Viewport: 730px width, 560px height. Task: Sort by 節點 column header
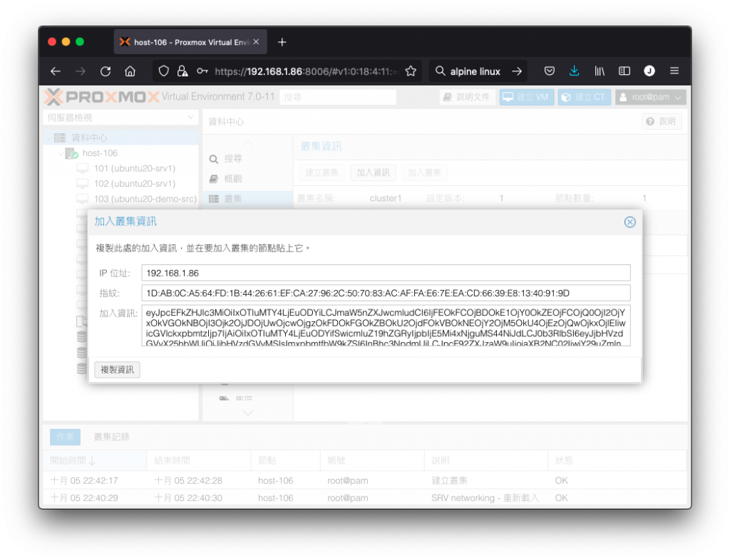click(x=285, y=460)
